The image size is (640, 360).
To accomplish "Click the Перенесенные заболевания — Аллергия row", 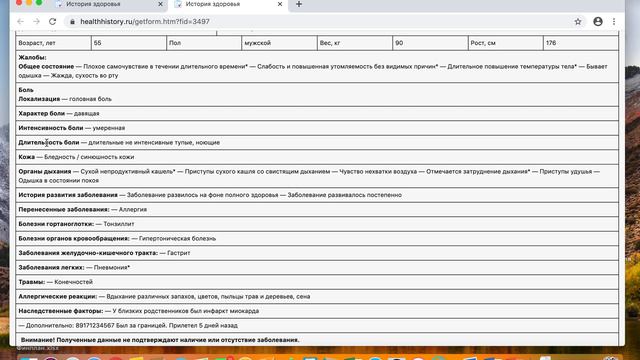I will 317,209.
